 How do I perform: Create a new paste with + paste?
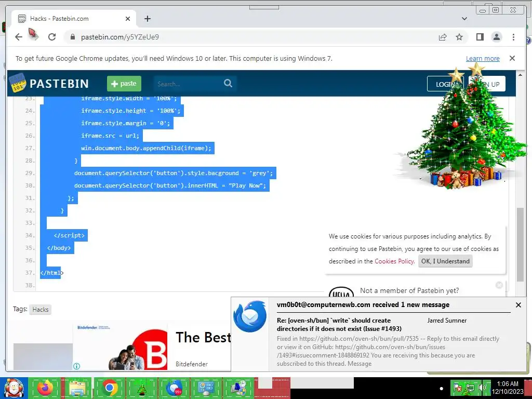coord(124,84)
